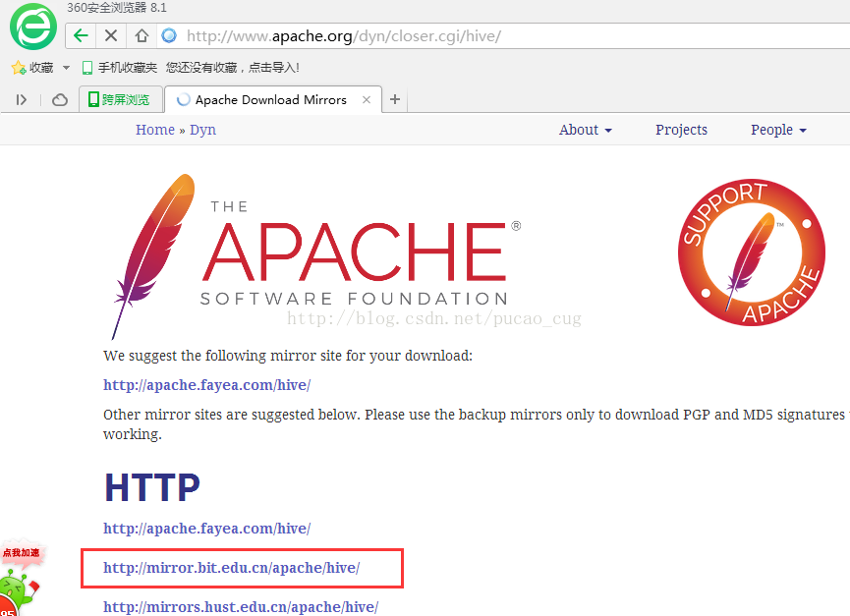Open the home page icon
The width and height of the screenshot is (850, 616).
pos(142,35)
